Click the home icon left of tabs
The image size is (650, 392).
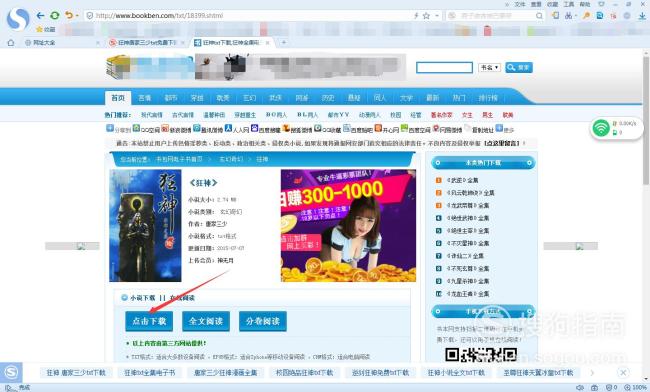(11, 43)
